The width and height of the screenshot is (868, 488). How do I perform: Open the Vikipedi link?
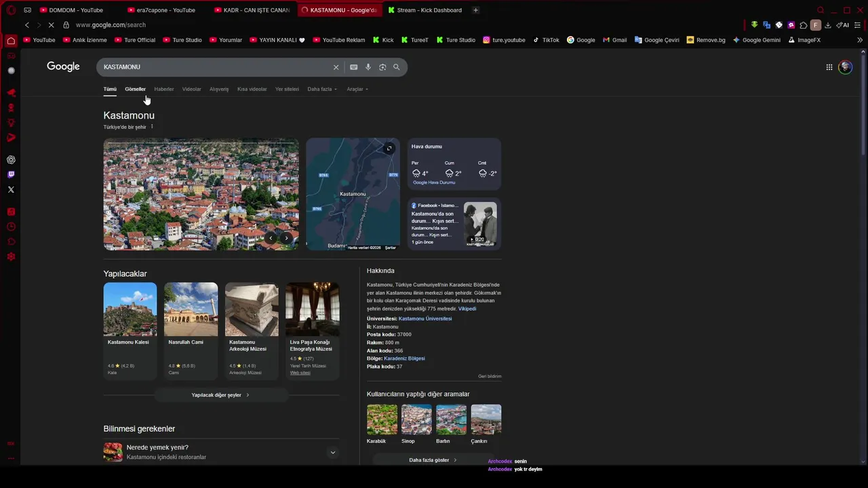tap(467, 309)
